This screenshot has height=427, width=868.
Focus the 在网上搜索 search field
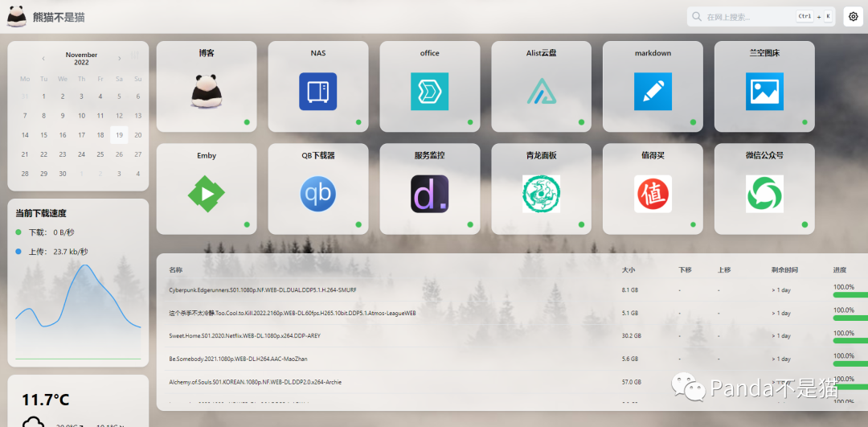pos(760,17)
